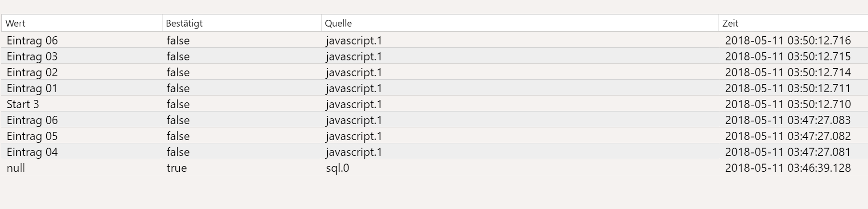Click the Quelle column header

(520, 23)
